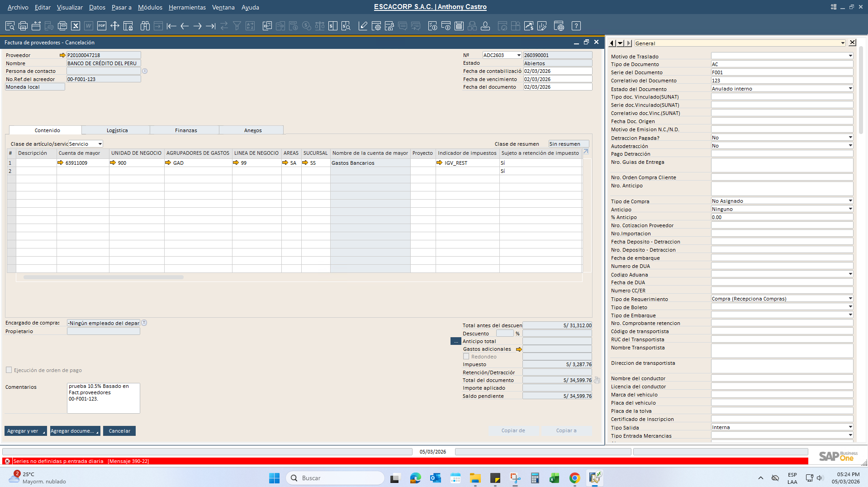Click the Proveedor link arrow icon
868x487 pixels.
(62, 55)
